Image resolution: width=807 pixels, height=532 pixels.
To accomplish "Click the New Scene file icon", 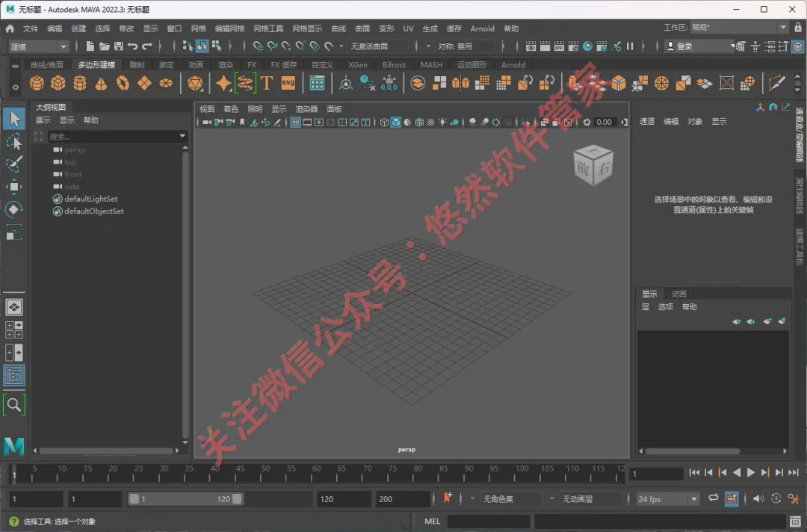I will (x=90, y=46).
